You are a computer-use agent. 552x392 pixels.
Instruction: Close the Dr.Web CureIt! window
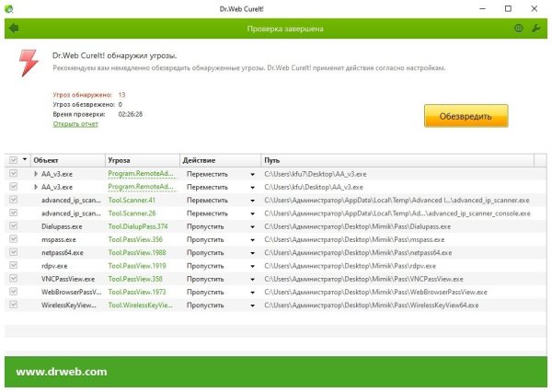pyautogui.click(x=534, y=9)
